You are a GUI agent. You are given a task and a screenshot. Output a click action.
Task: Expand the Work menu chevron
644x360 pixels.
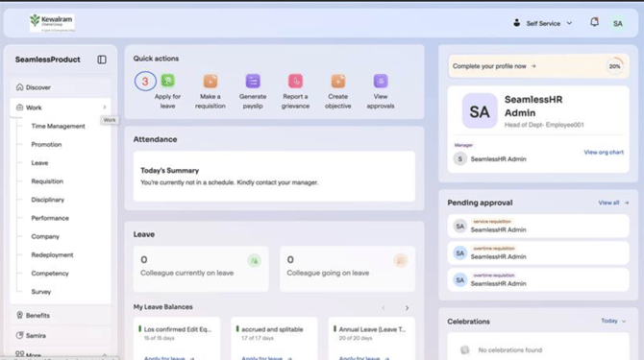(x=105, y=108)
